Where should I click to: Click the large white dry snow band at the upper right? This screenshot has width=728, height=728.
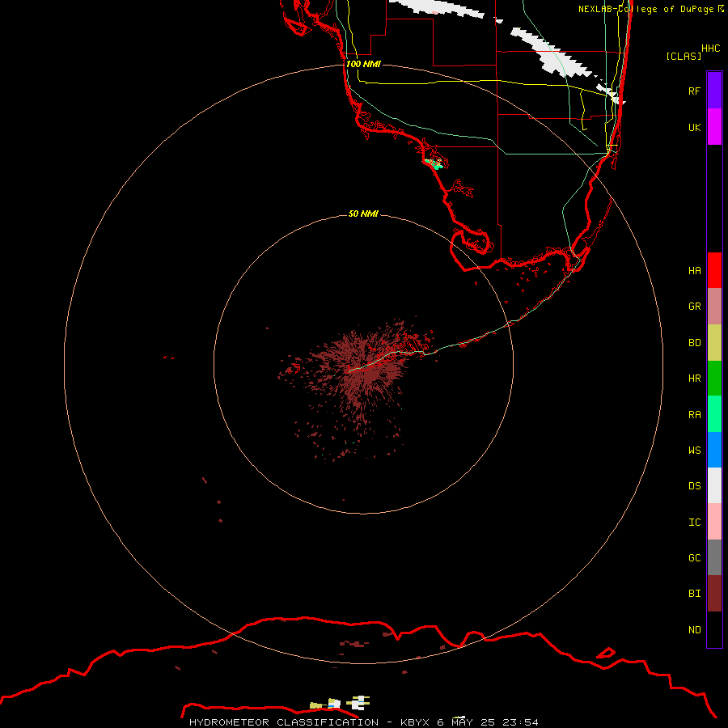pos(552,51)
